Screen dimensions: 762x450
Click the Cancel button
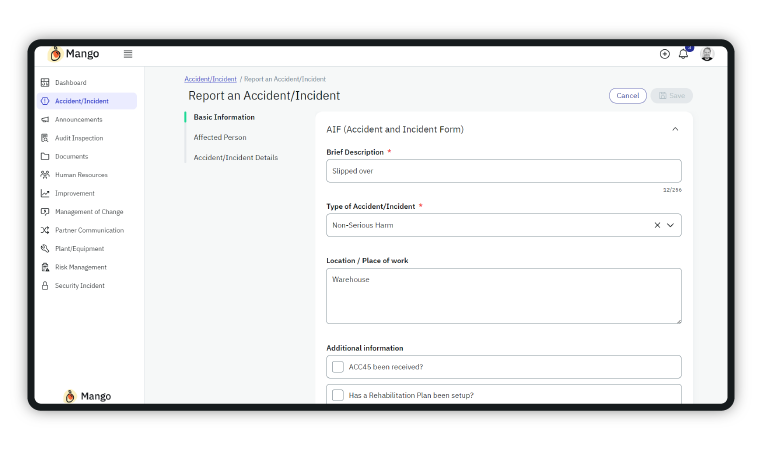(627, 96)
